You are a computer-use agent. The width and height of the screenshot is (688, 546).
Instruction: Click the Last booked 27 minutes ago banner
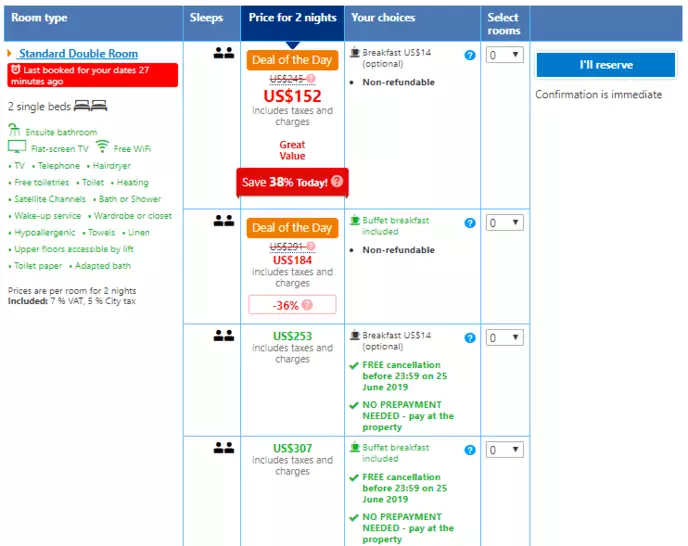[x=93, y=75]
